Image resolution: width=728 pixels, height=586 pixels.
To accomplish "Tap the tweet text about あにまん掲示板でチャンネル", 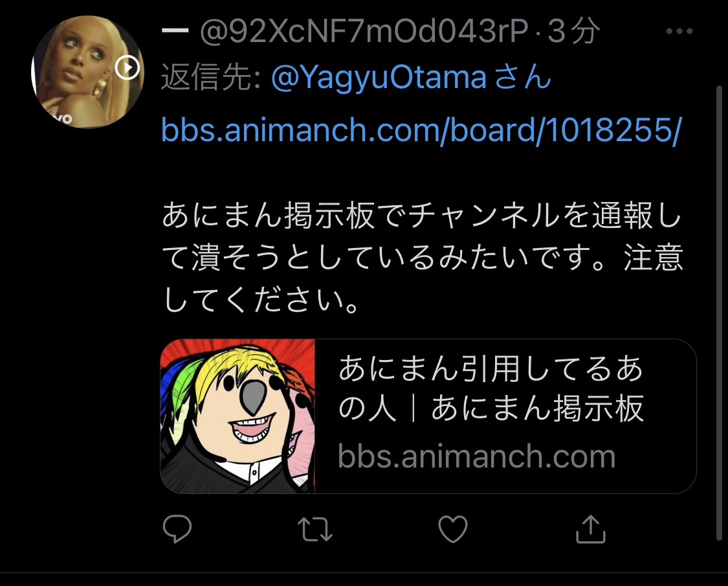I will point(422,258).
